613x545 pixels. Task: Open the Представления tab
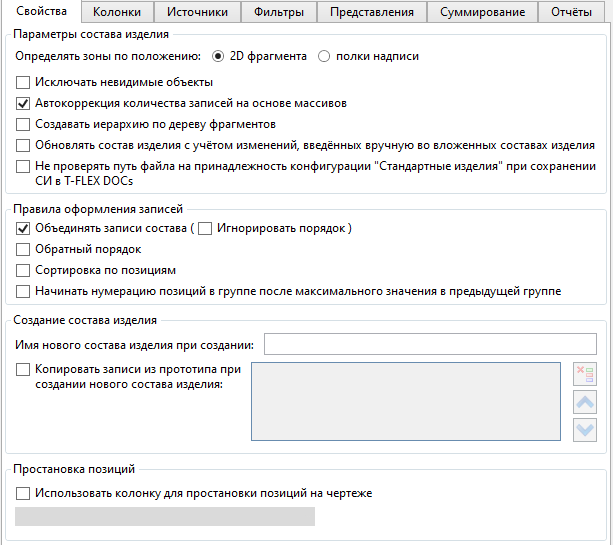click(x=372, y=12)
